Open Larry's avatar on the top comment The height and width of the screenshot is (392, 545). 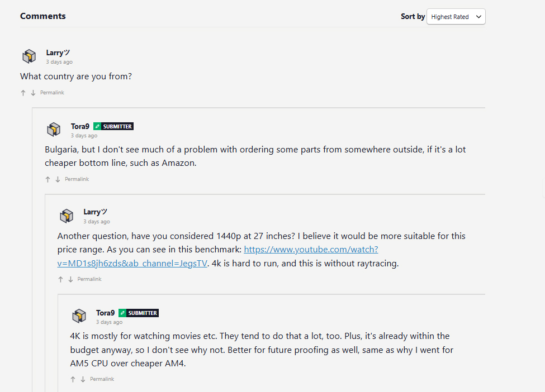29,56
